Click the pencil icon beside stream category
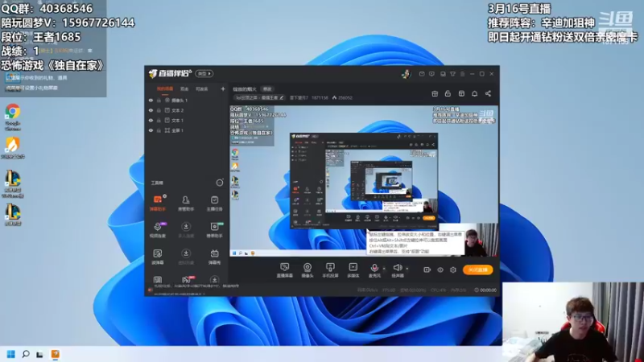 click(x=281, y=97)
